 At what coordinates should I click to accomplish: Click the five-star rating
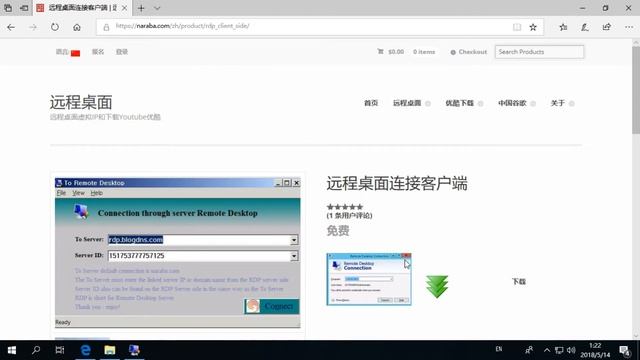[344, 207]
